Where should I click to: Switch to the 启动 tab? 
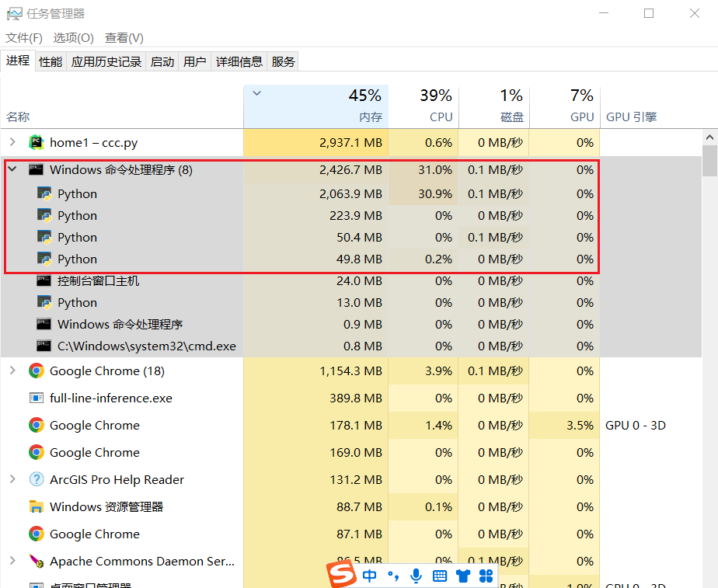point(162,62)
